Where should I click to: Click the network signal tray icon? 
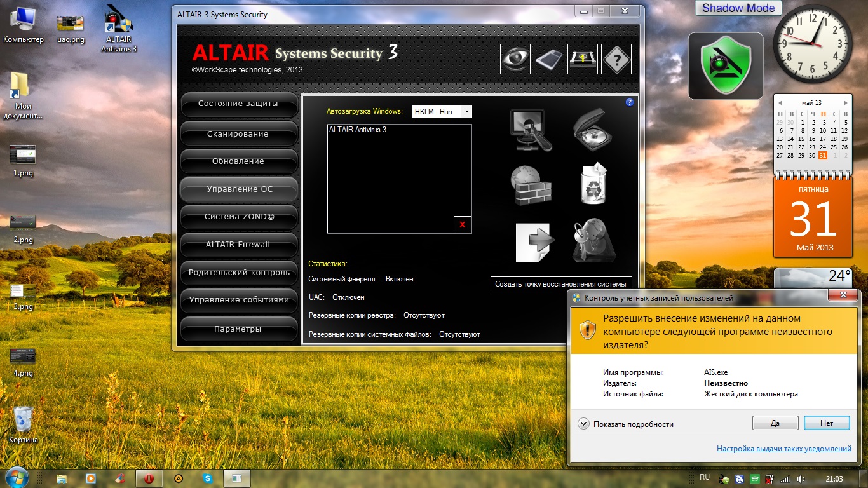785,478
